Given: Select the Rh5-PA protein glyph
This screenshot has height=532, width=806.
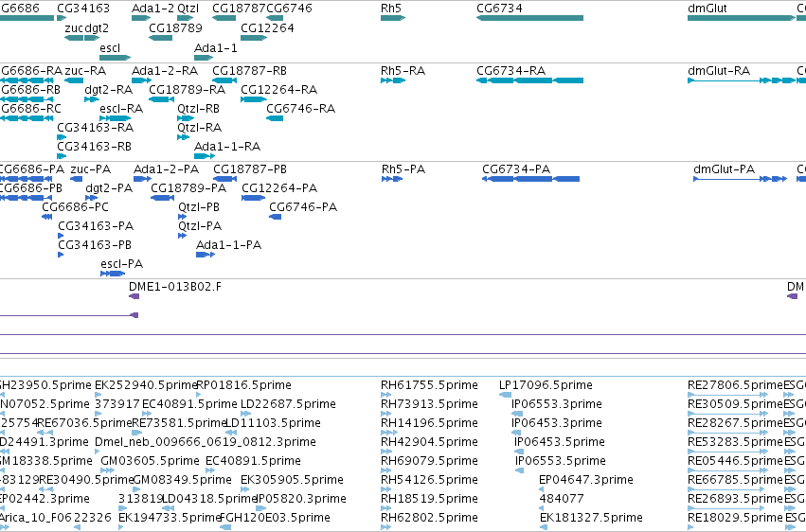Looking at the screenshot, I should pyautogui.click(x=392, y=179).
